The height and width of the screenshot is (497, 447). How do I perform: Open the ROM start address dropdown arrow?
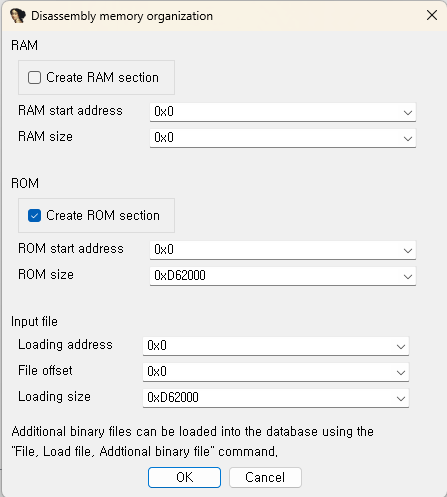408,250
